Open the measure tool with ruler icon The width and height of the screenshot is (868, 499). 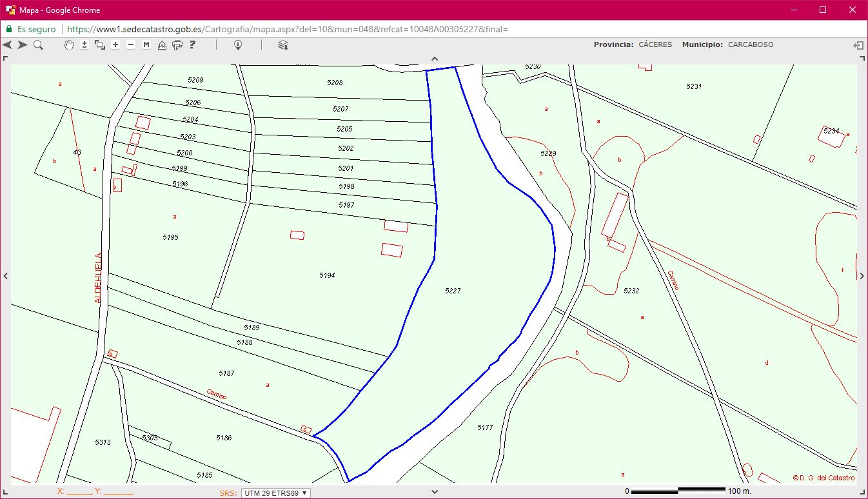(x=162, y=44)
